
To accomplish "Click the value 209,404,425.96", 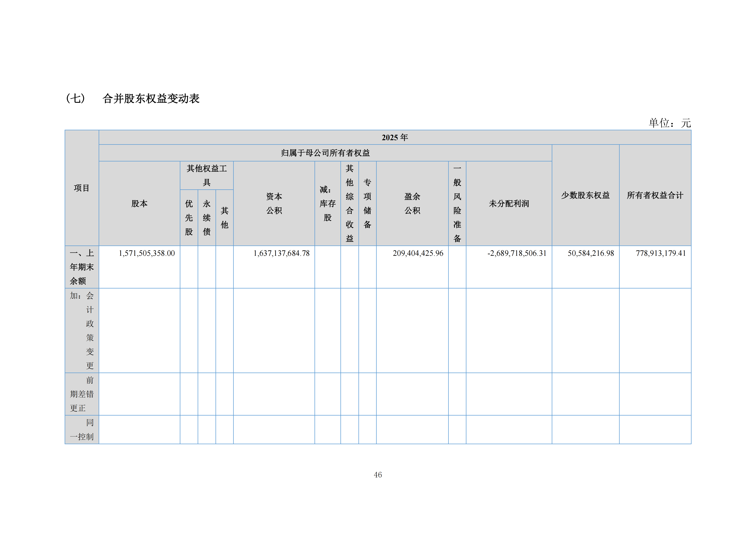I will (x=418, y=253).
